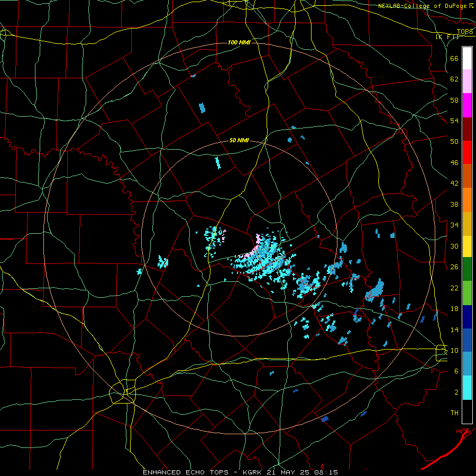Viewport: 476px width, 476px height.
Task: Click the "62" legend value
Action: (x=454, y=79)
